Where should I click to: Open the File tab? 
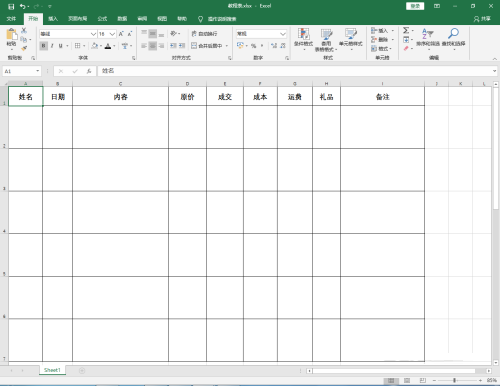pos(11,19)
